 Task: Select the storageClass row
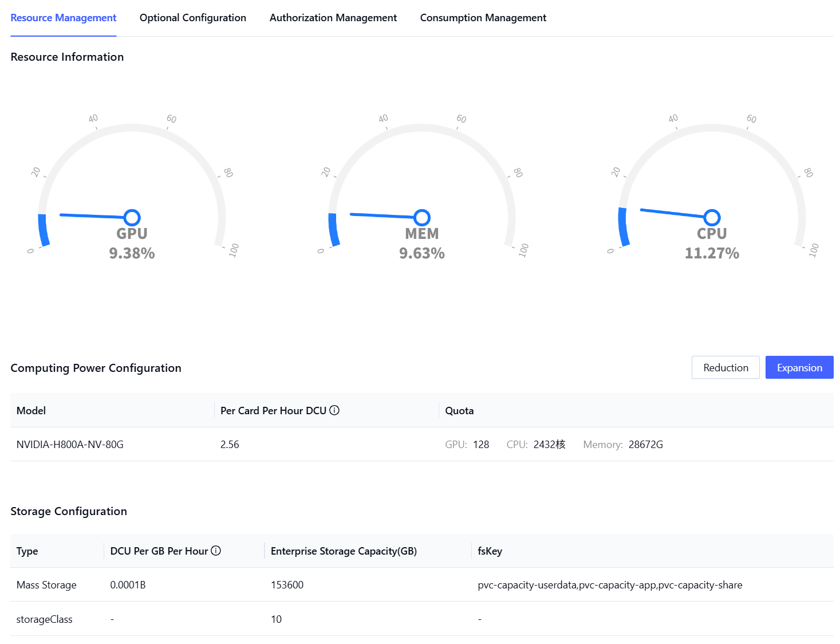(45, 619)
